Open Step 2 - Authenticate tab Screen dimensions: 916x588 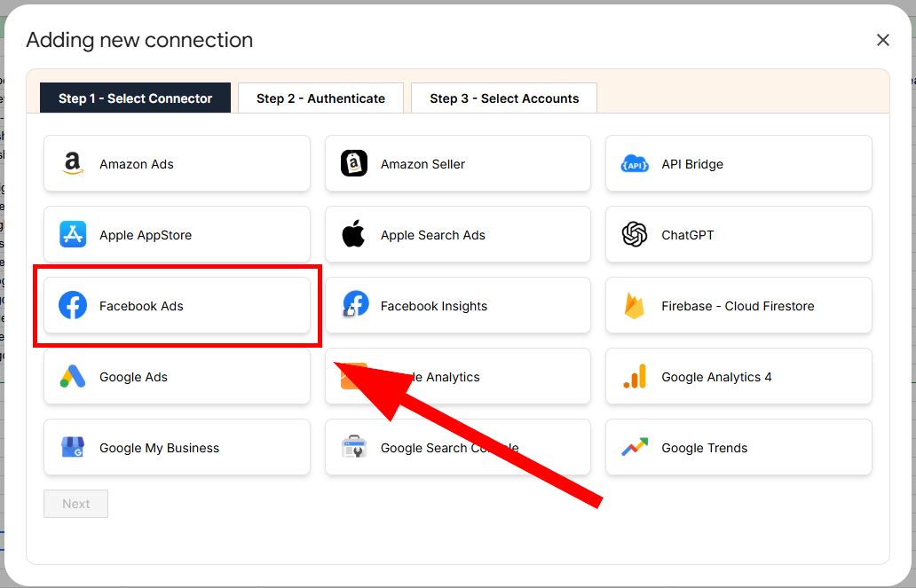320,98
